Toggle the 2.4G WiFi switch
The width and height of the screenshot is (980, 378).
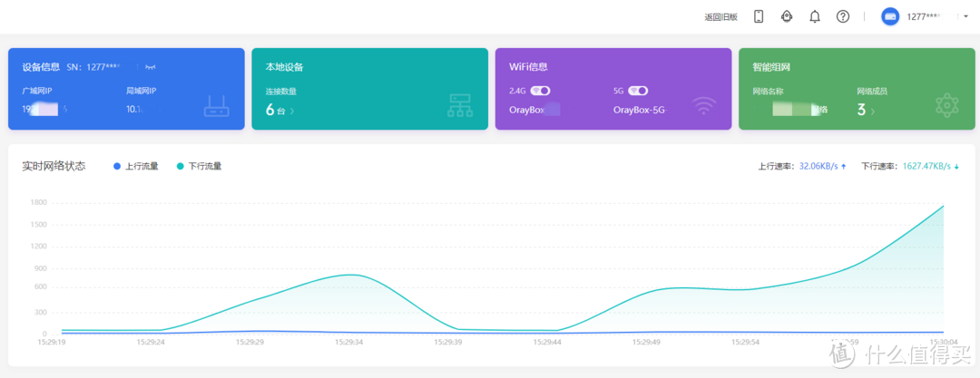[x=540, y=91]
